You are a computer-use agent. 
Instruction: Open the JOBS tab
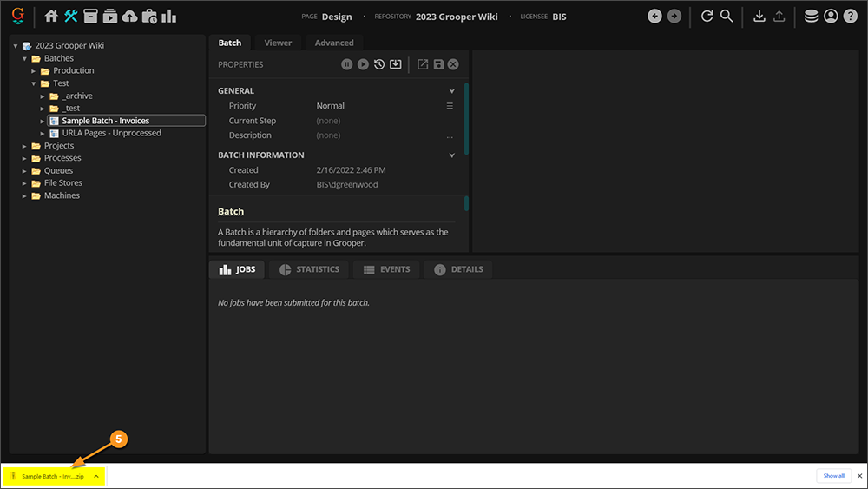(x=237, y=269)
